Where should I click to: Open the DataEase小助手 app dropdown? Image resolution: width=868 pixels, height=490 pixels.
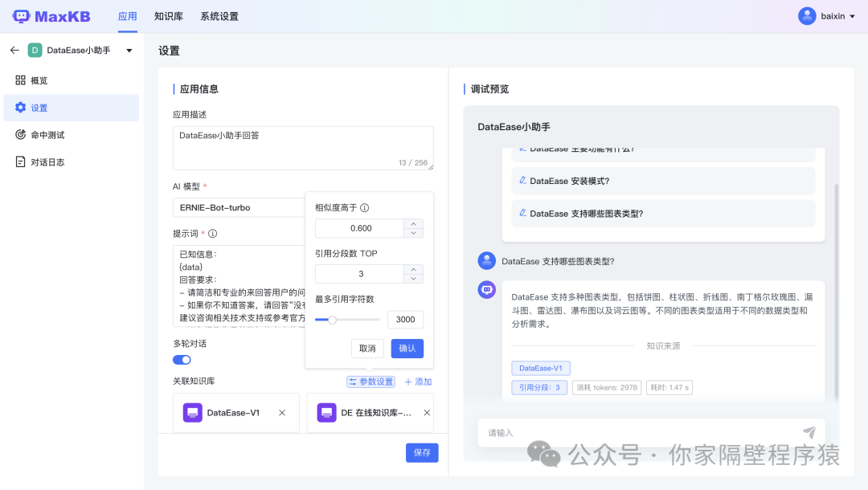click(x=129, y=49)
